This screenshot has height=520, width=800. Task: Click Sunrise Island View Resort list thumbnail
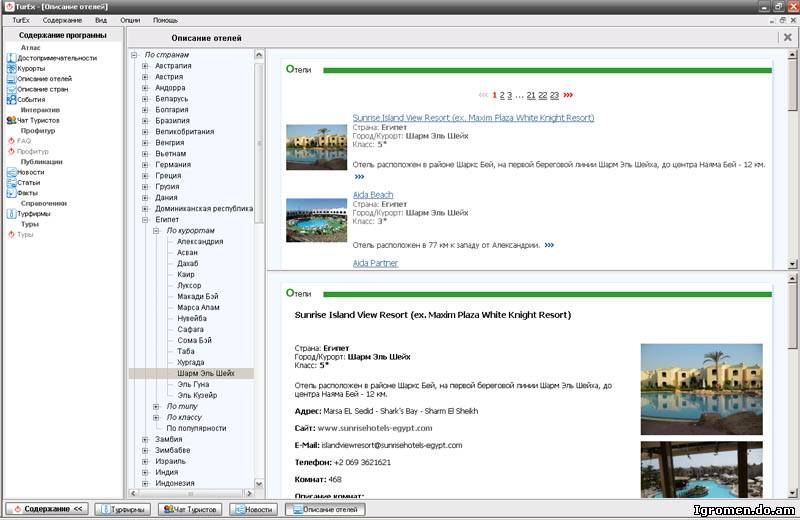point(316,147)
